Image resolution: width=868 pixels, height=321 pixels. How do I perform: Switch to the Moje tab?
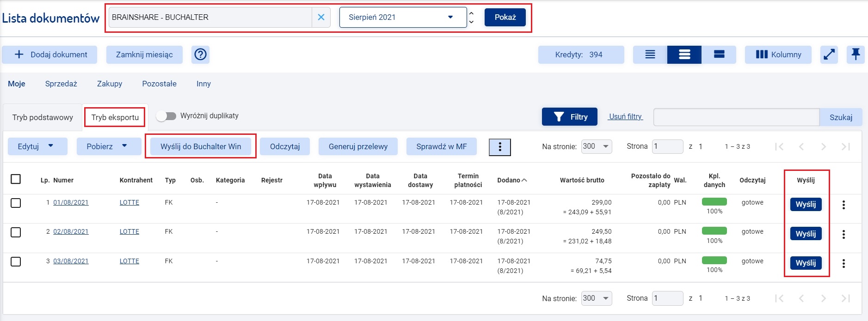17,84
